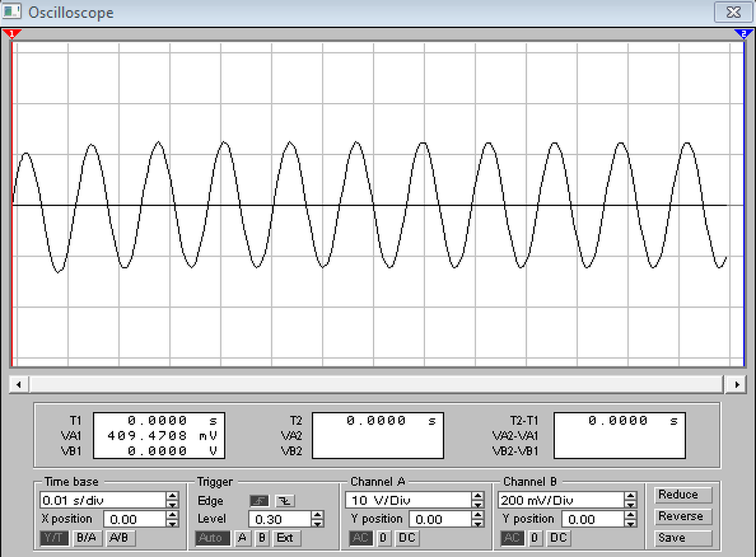The image size is (756, 557).
Task: Select falling edge trigger icon
Action: tap(285, 501)
